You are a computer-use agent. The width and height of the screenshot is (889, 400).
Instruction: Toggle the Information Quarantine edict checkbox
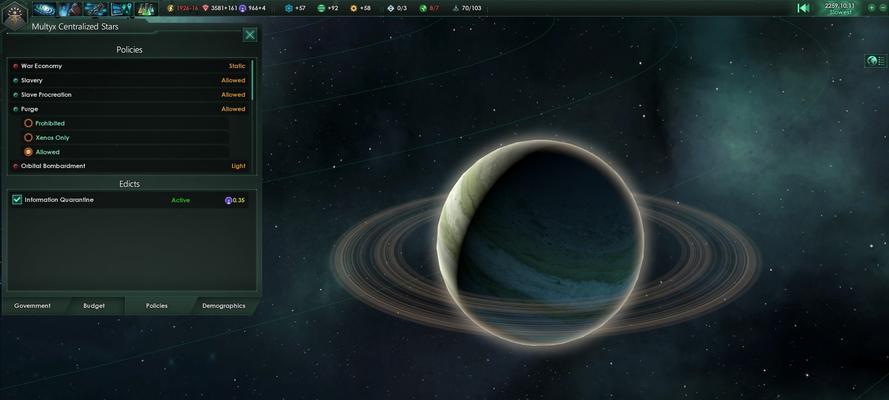tap(17, 199)
